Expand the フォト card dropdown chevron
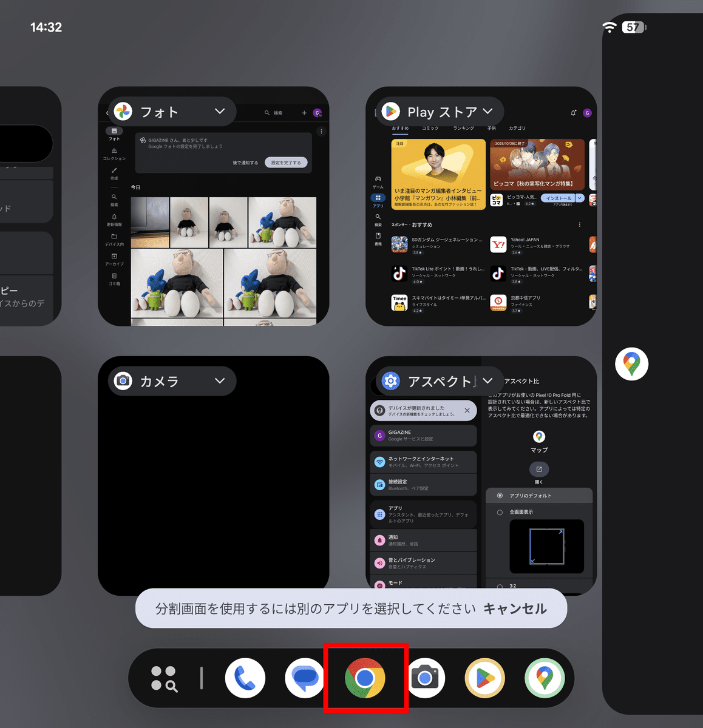The width and height of the screenshot is (703, 728). [220, 112]
